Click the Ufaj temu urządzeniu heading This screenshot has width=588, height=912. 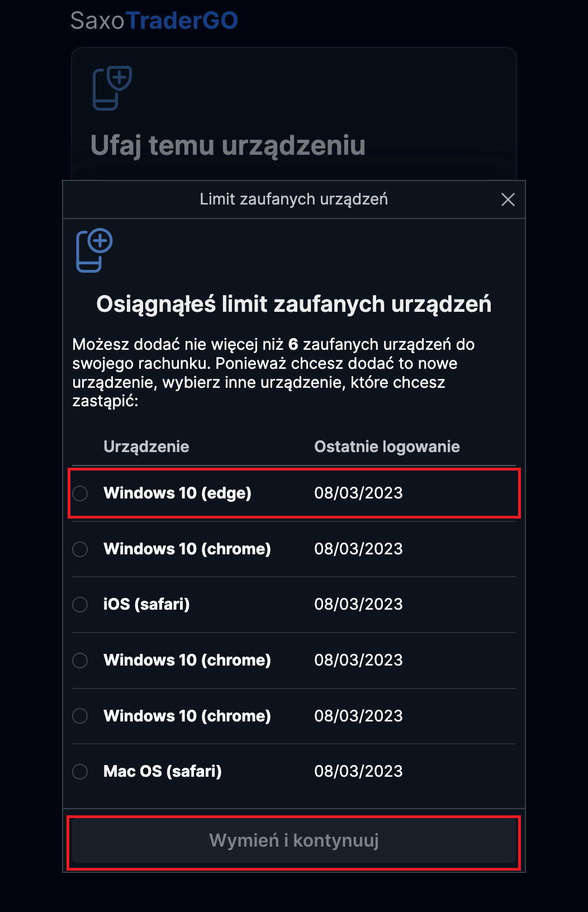[228, 146]
